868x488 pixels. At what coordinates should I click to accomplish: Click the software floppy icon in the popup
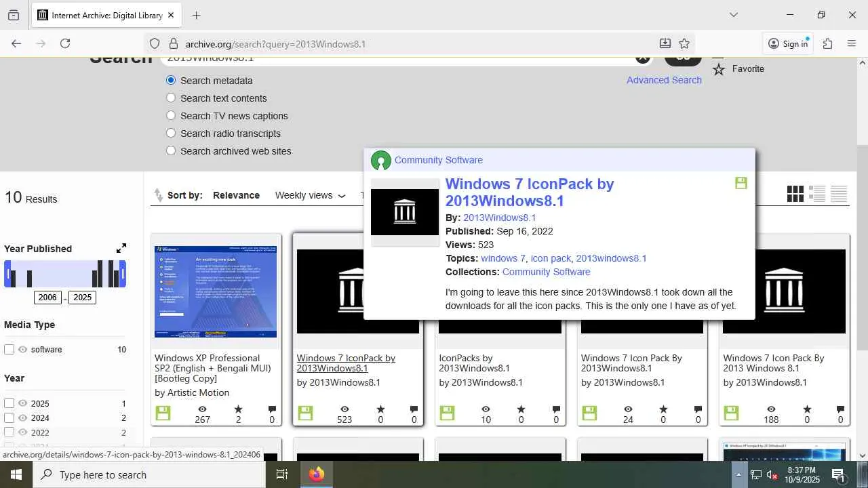pos(741,183)
